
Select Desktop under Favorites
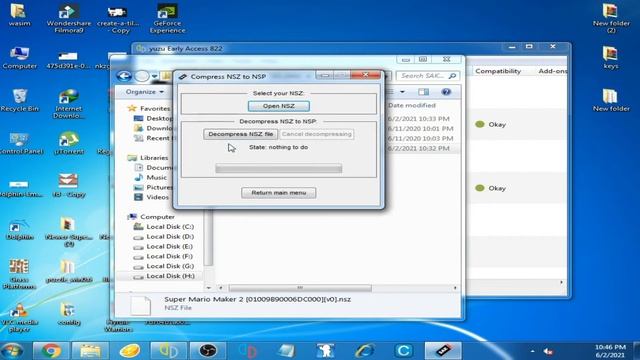point(159,118)
